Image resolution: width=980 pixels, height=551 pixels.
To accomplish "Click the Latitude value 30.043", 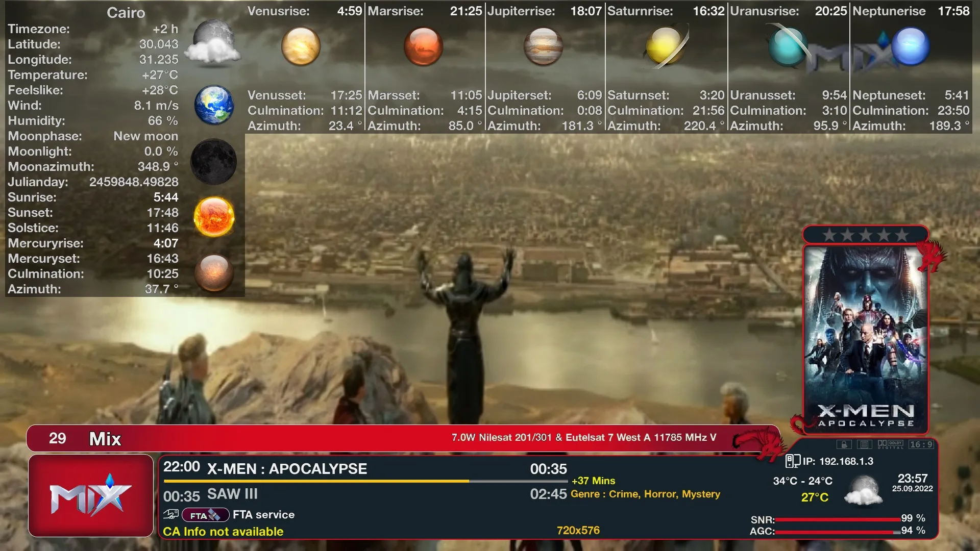I will point(159,44).
